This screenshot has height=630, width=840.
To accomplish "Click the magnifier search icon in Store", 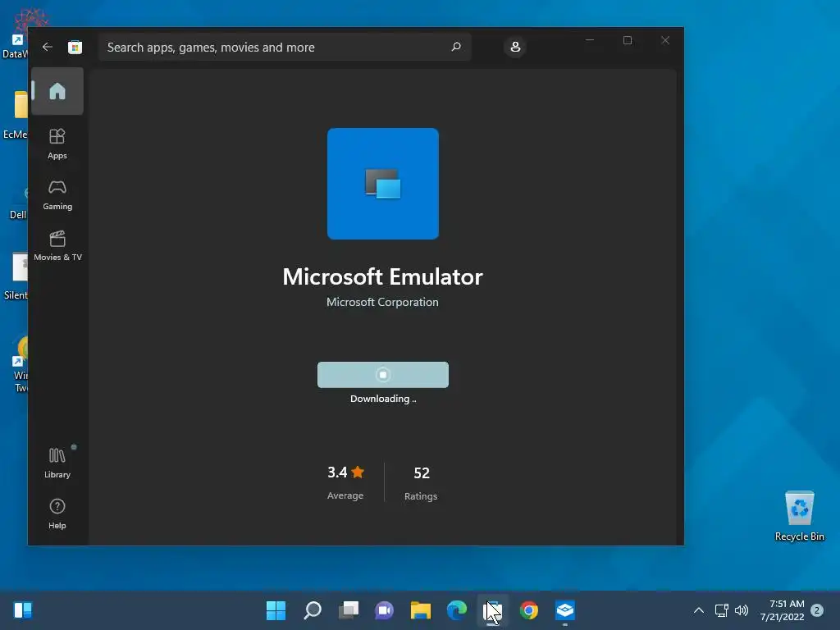I will click(456, 47).
